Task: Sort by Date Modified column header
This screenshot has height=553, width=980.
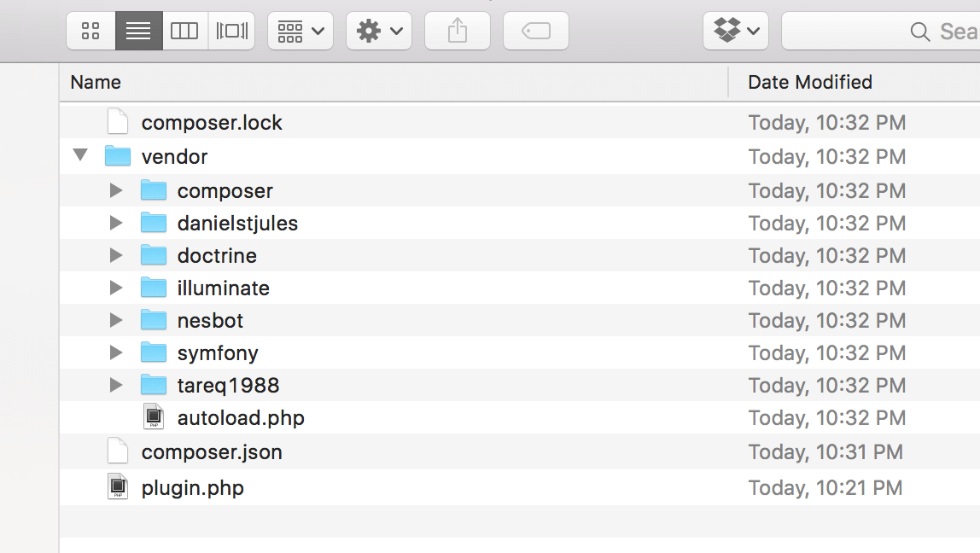Action: 855,82
